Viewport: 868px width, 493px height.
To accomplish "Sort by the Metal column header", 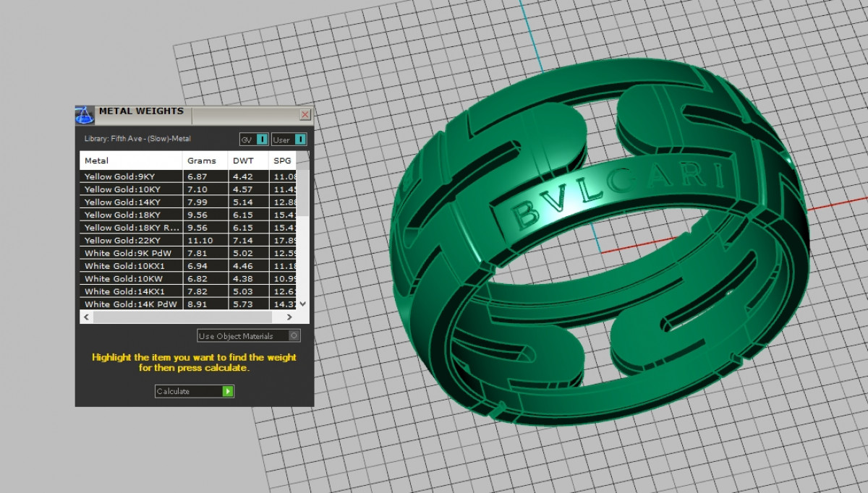I will click(x=130, y=160).
